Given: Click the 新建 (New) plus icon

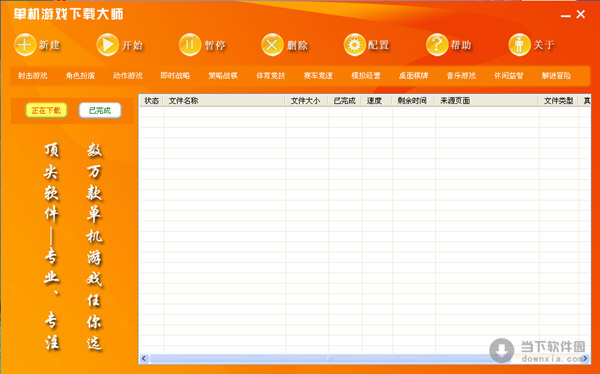Looking at the screenshot, I should click(x=25, y=45).
